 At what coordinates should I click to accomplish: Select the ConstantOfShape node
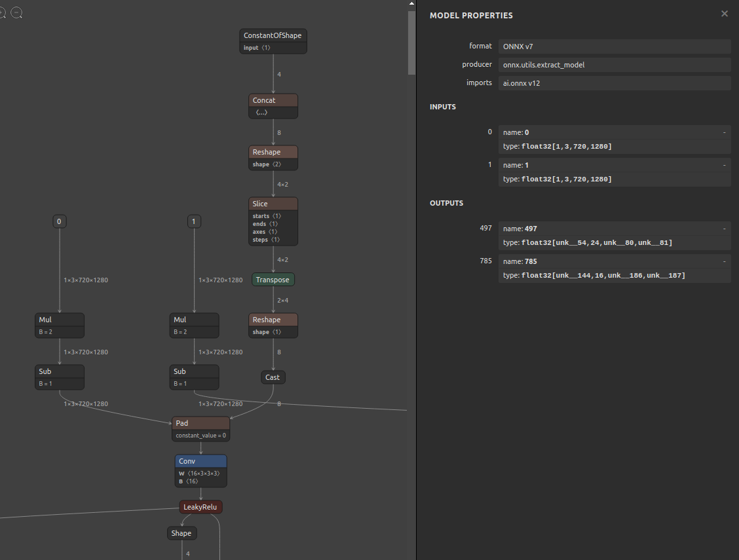(x=273, y=41)
